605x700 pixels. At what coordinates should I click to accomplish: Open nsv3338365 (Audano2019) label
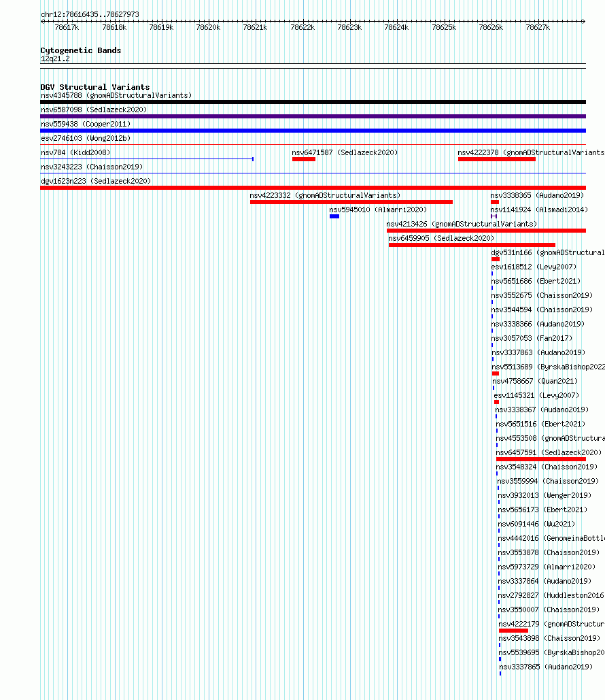[x=537, y=195]
